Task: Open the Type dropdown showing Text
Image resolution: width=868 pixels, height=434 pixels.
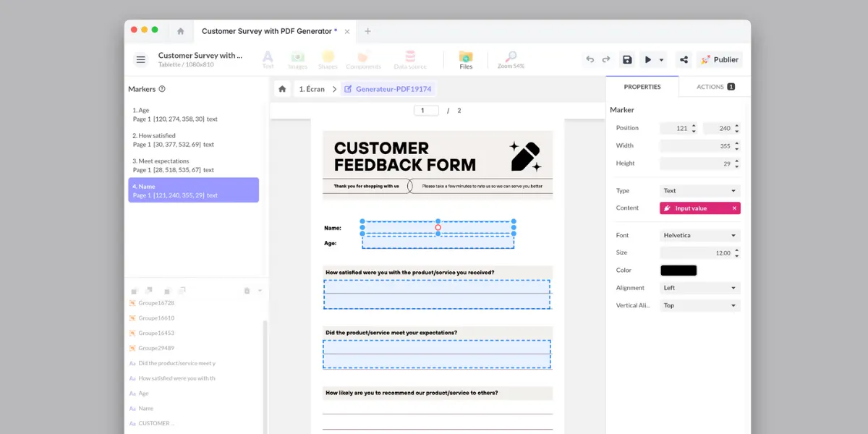Action: click(699, 191)
